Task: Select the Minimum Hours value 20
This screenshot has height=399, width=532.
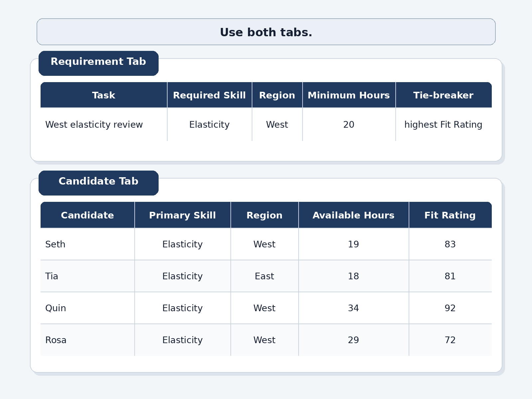Action: pos(349,125)
